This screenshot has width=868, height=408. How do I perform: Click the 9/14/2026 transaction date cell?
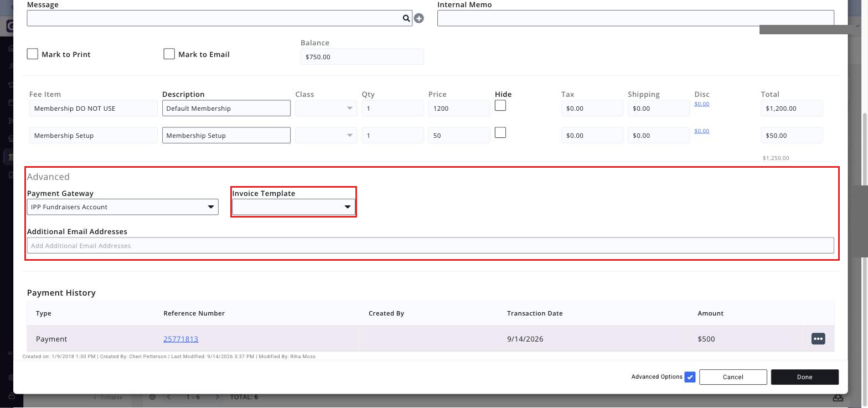525,339
